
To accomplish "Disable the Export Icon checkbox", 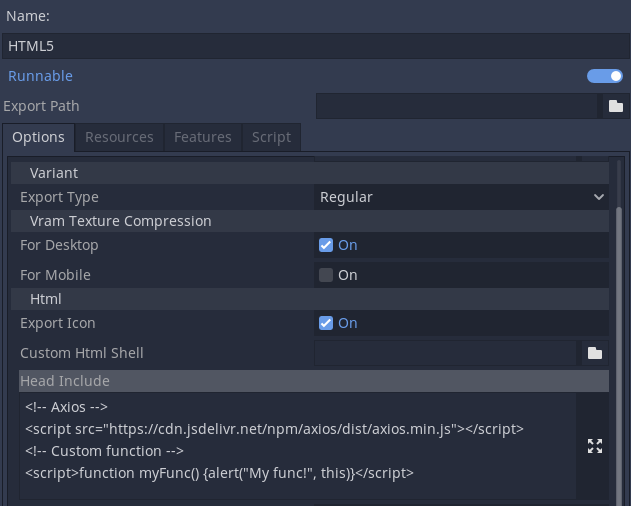I will [326, 323].
